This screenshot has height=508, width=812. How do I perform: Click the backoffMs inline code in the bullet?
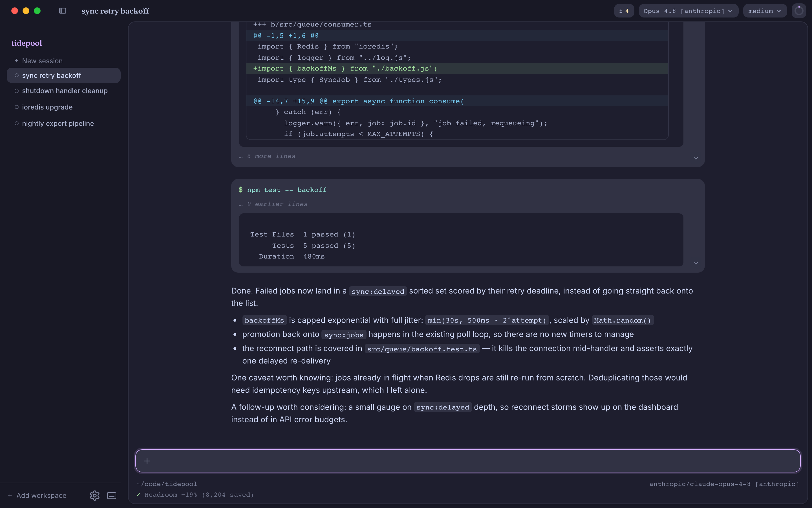264,321
